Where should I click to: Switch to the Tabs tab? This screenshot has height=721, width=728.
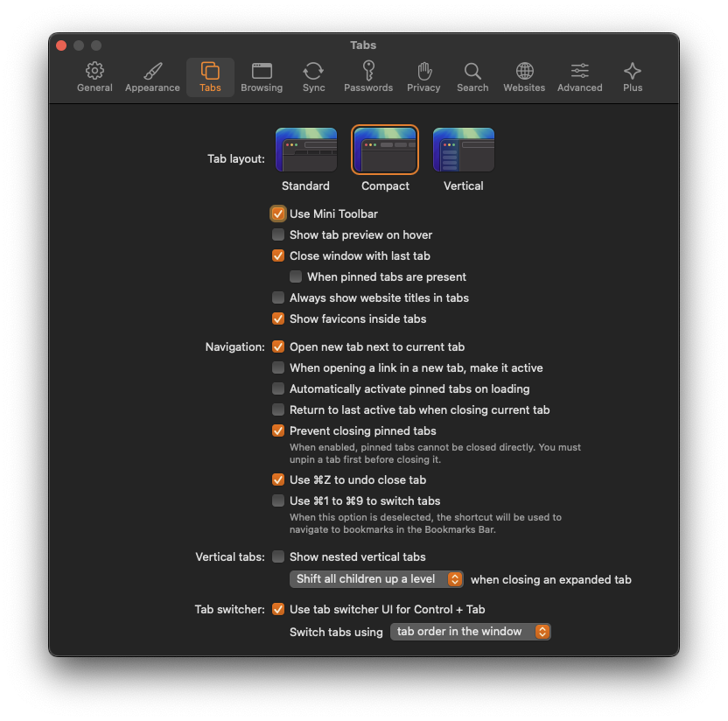click(x=210, y=70)
